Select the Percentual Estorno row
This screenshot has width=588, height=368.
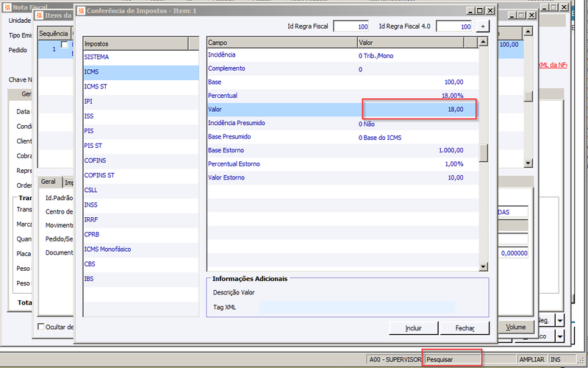point(343,164)
